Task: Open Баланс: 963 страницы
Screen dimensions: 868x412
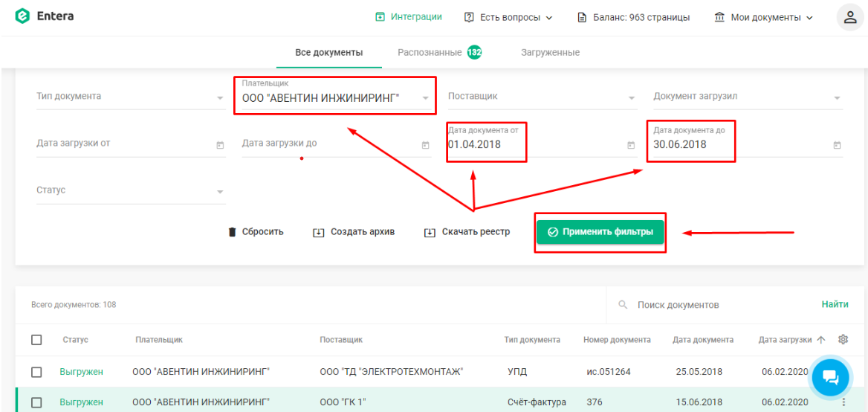Action: 634,18
